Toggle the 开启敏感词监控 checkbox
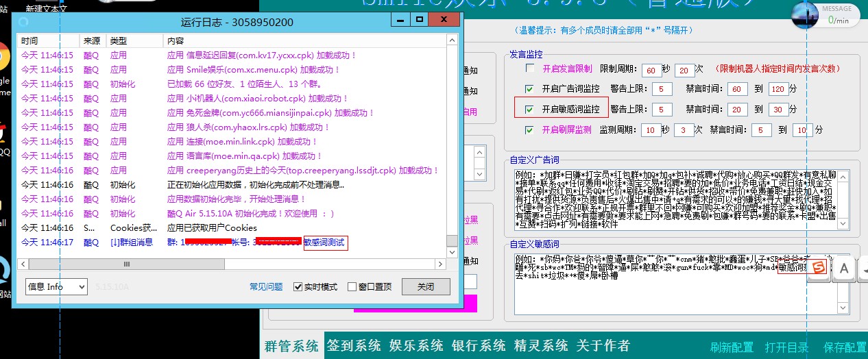Viewport: 868px width, 359px height. point(529,110)
